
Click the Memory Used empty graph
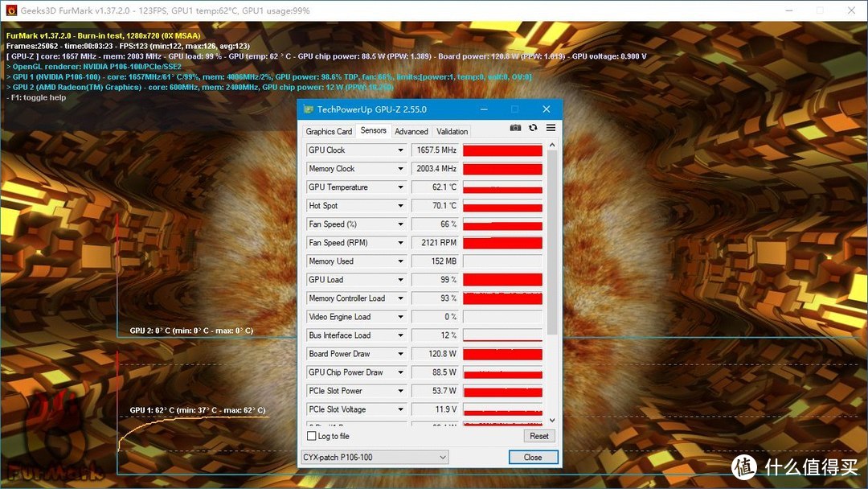click(502, 261)
